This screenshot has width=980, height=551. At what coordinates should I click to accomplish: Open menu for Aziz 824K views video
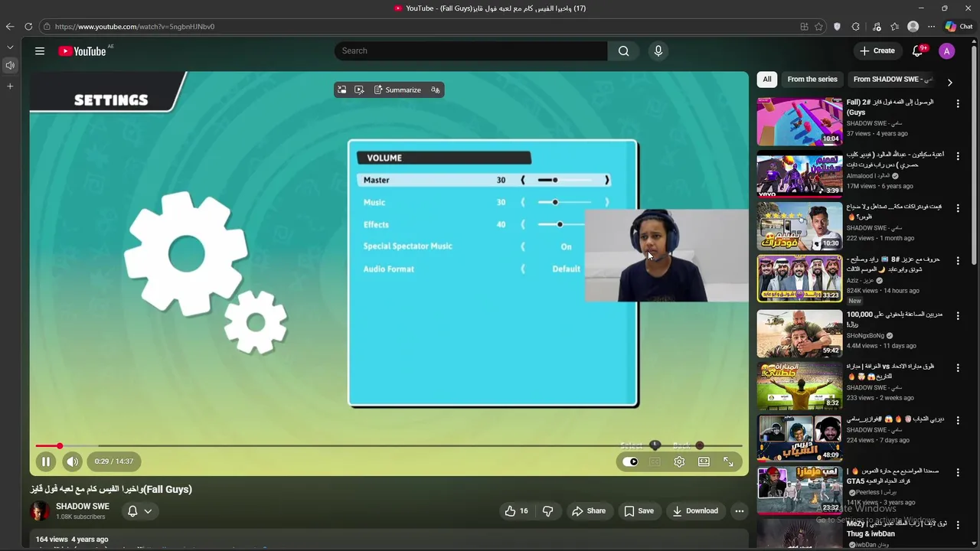[x=958, y=261]
